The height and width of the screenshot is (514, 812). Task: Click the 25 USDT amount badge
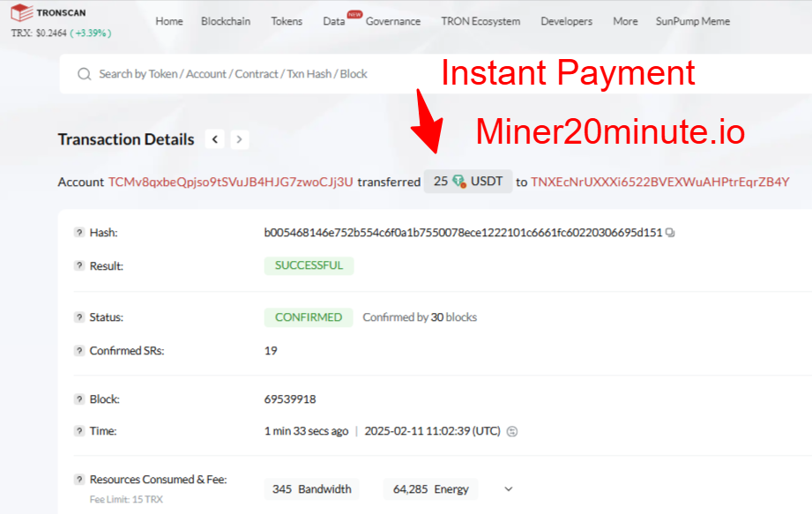pos(468,181)
